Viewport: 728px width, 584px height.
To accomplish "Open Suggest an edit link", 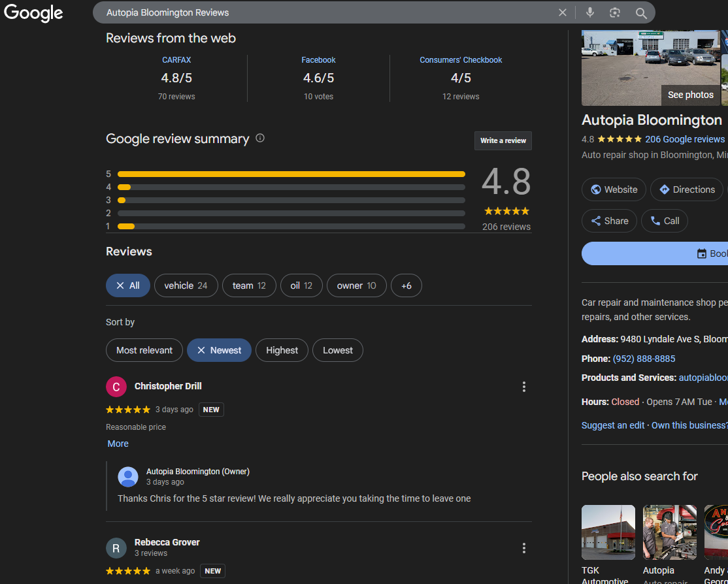I will coord(613,425).
